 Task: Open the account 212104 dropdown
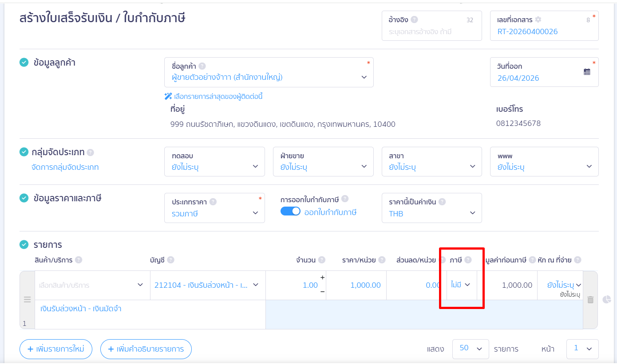pyautogui.click(x=208, y=285)
